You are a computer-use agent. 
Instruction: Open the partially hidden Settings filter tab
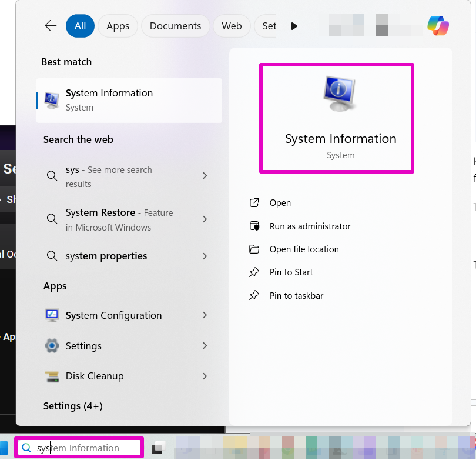(x=265, y=26)
